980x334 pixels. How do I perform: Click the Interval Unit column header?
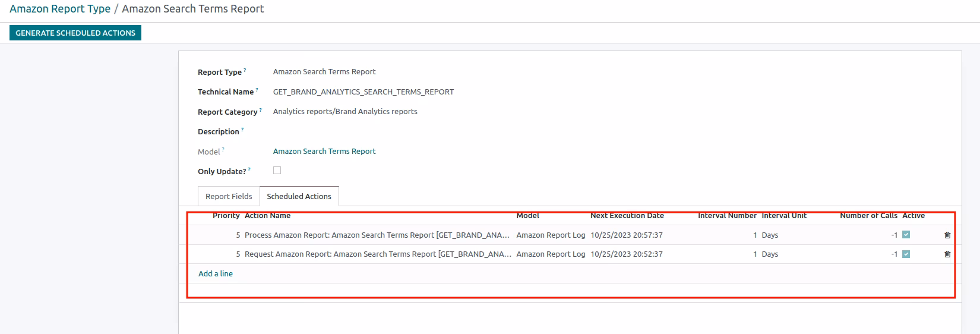coord(784,216)
